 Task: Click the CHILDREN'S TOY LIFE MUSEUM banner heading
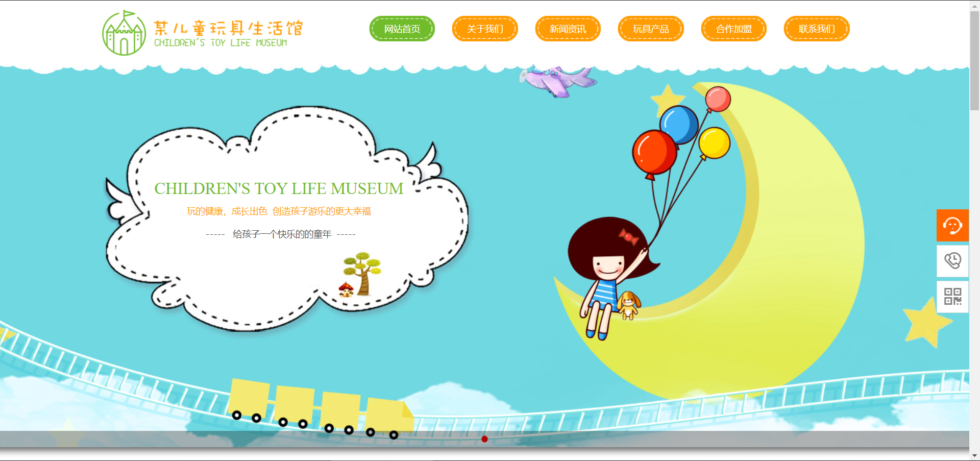279,188
